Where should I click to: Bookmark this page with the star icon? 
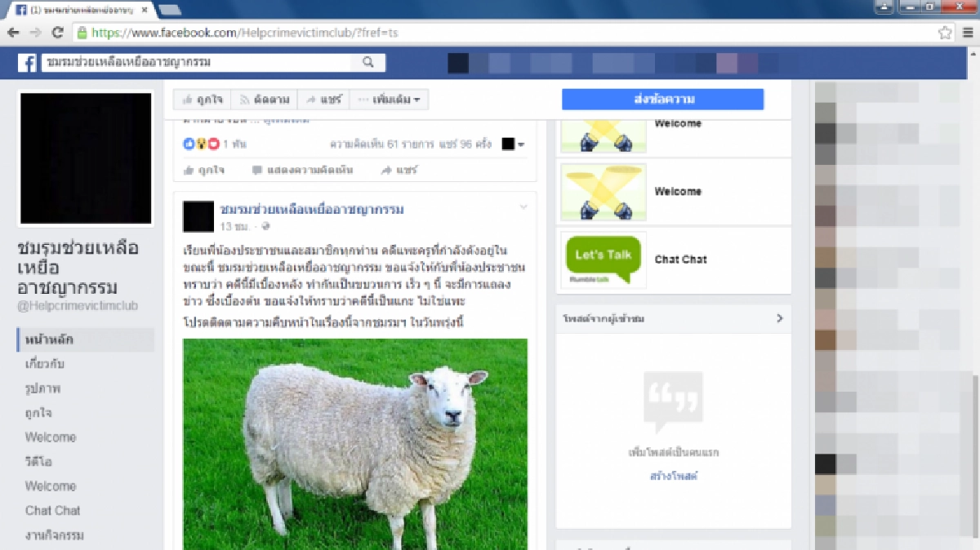point(945,33)
